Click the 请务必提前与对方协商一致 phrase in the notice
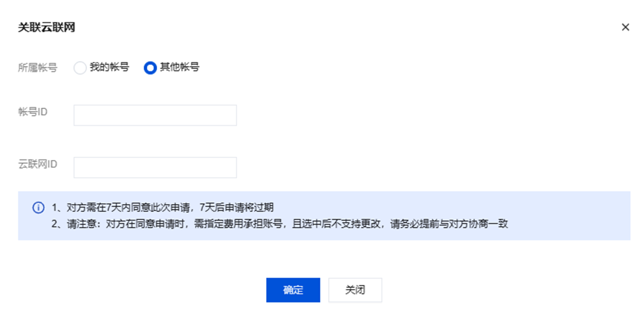This screenshot has height=318, width=644. 449,223
